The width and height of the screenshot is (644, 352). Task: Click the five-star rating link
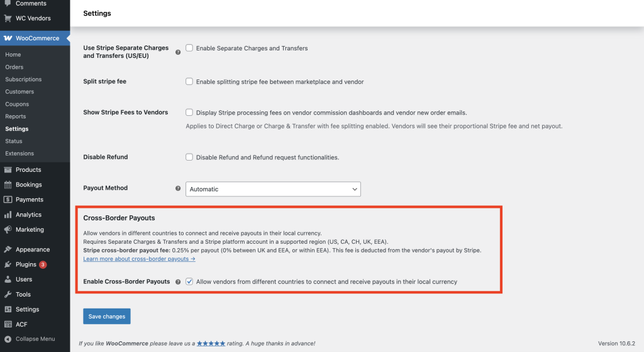coord(211,343)
